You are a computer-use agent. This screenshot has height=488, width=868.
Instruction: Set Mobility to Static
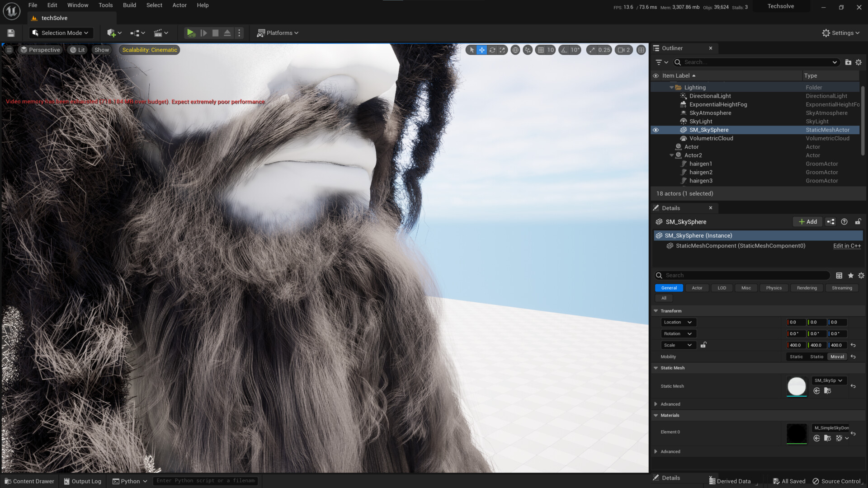point(796,357)
